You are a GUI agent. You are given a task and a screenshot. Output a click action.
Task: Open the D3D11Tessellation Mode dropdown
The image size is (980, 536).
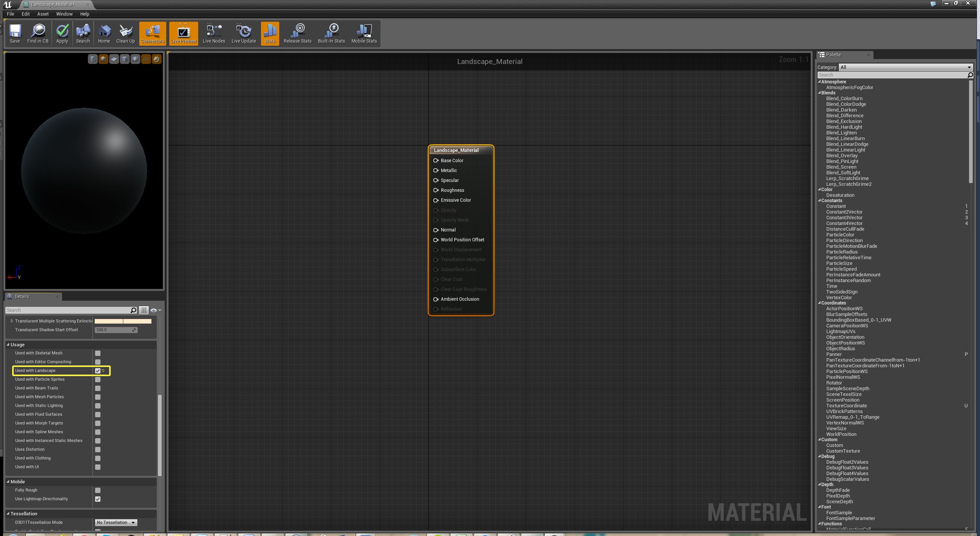(116, 523)
